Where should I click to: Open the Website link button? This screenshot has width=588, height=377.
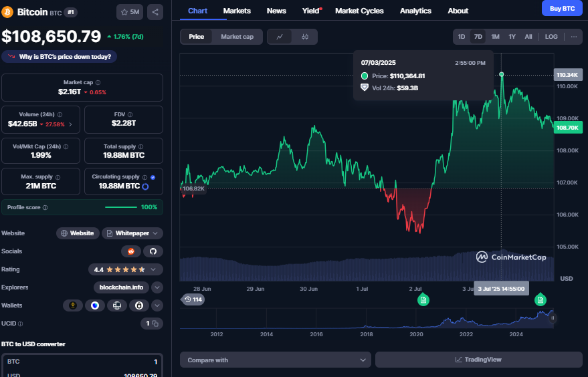point(78,233)
